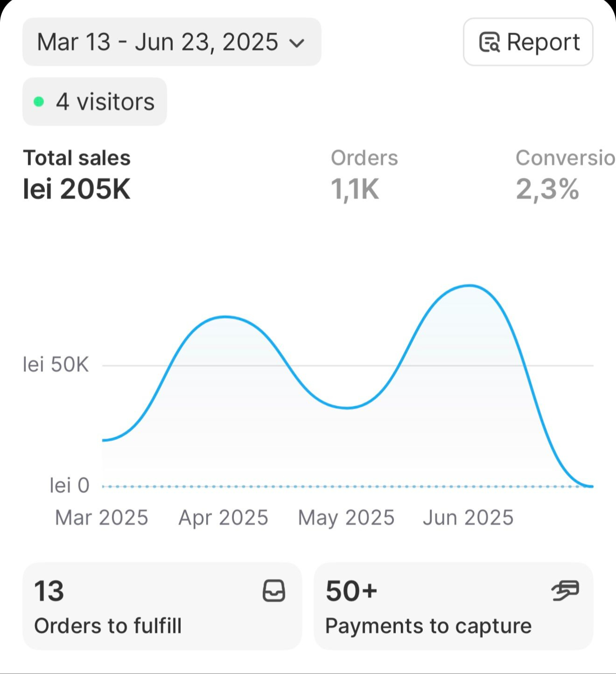
Task: Click the payment hand icon
Action: pyautogui.click(x=565, y=590)
